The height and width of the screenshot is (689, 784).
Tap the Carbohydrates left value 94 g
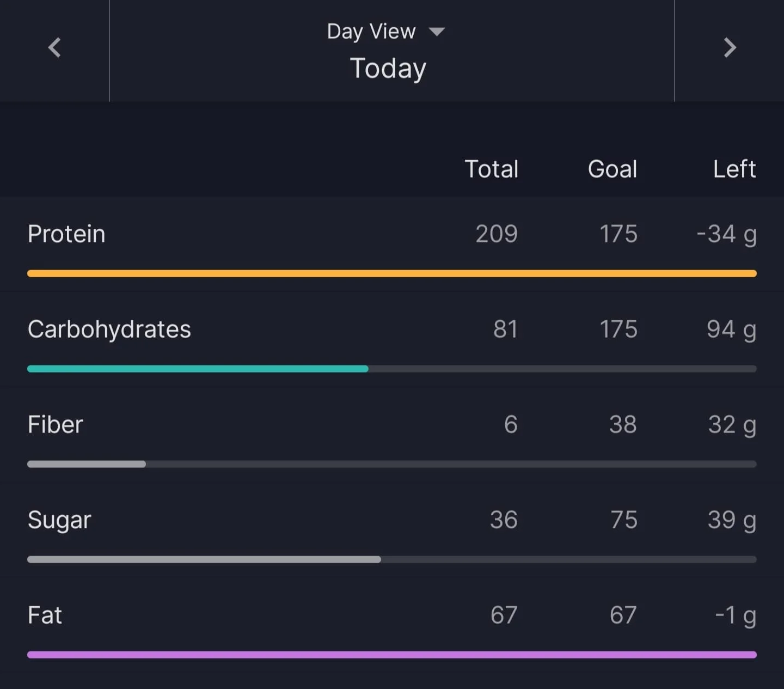(731, 330)
